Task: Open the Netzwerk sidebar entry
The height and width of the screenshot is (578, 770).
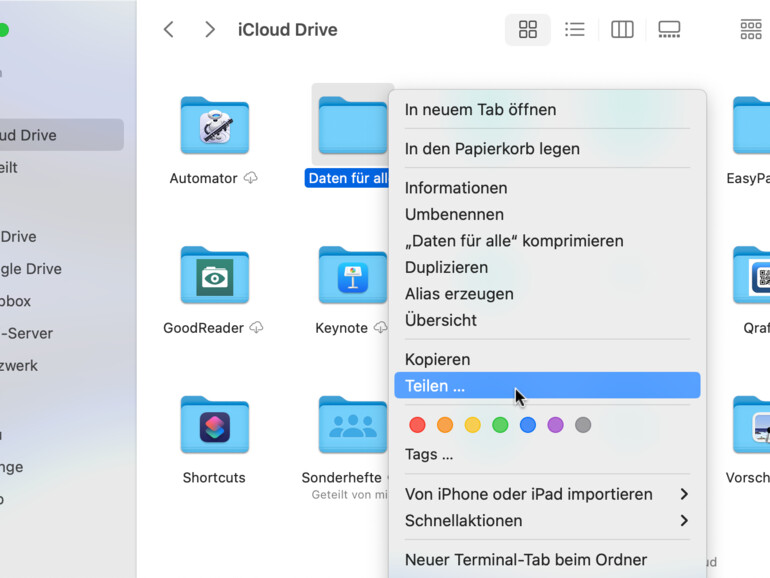Action: click(x=60, y=366)
